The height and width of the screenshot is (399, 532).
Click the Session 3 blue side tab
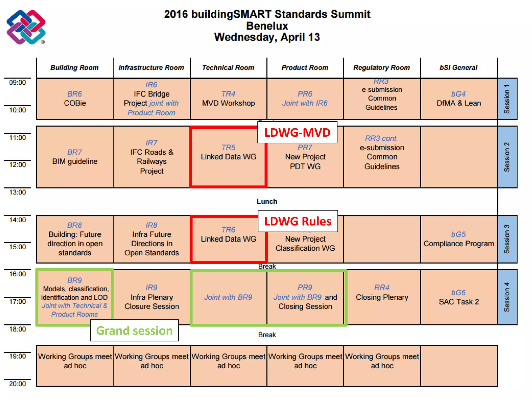point(507,239)
